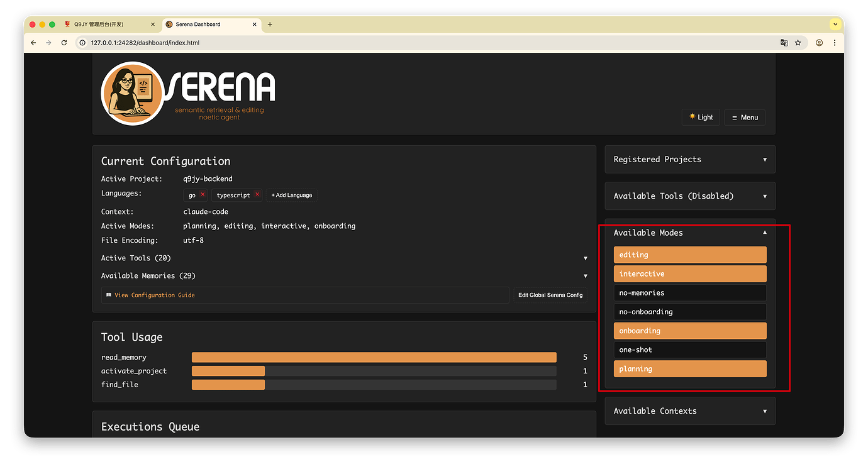Screen dimensions: 868x469
Task: Click the find_file usage bar
Action: (374, 385)
